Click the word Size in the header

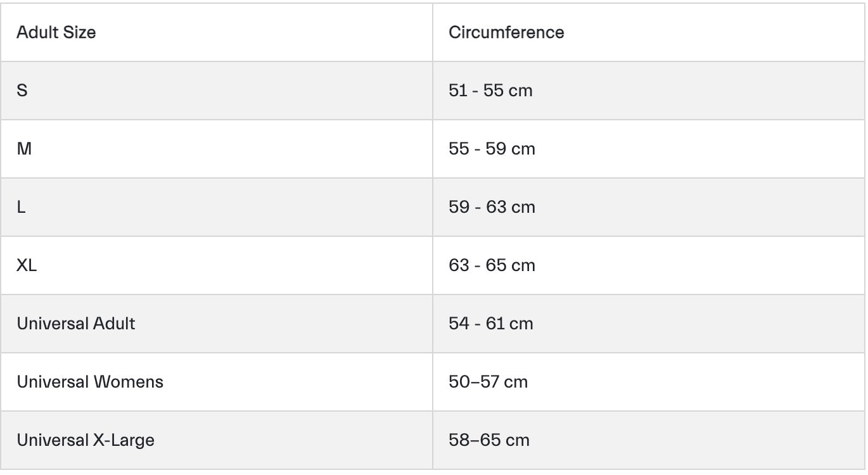pos(80,32)
